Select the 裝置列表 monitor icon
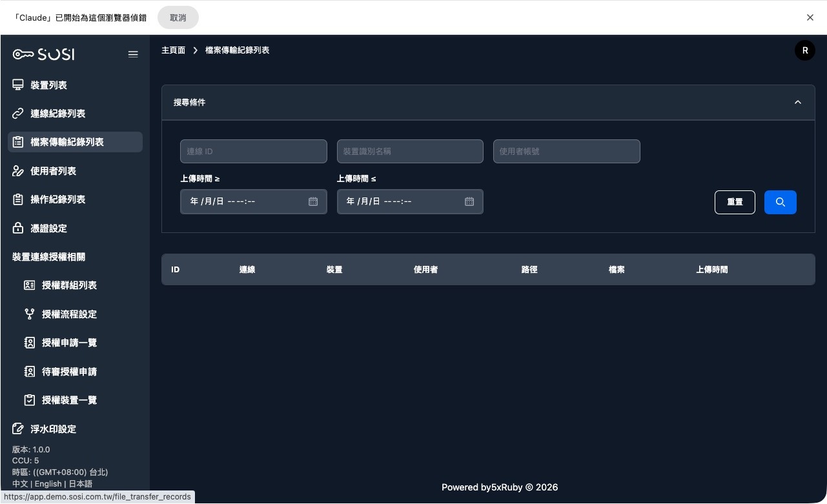Viewport: 827px width, 504px height. [x=18, y=85]
